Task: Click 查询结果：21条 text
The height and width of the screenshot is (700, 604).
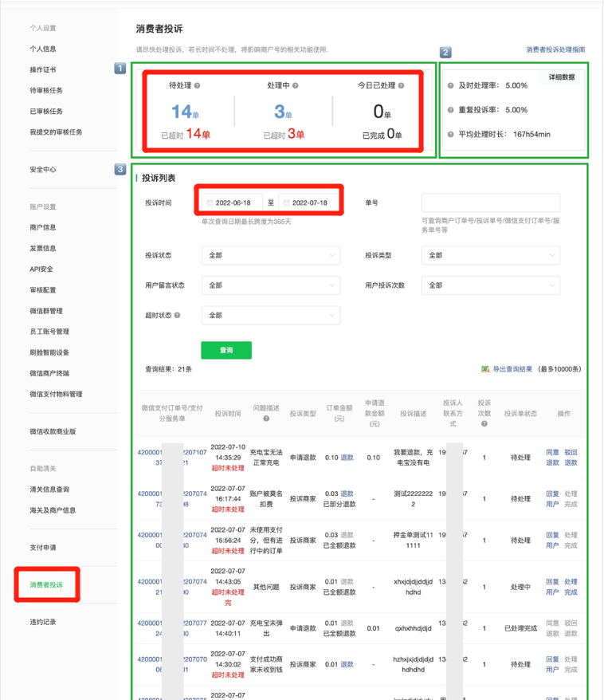Action: coord(169,369)
